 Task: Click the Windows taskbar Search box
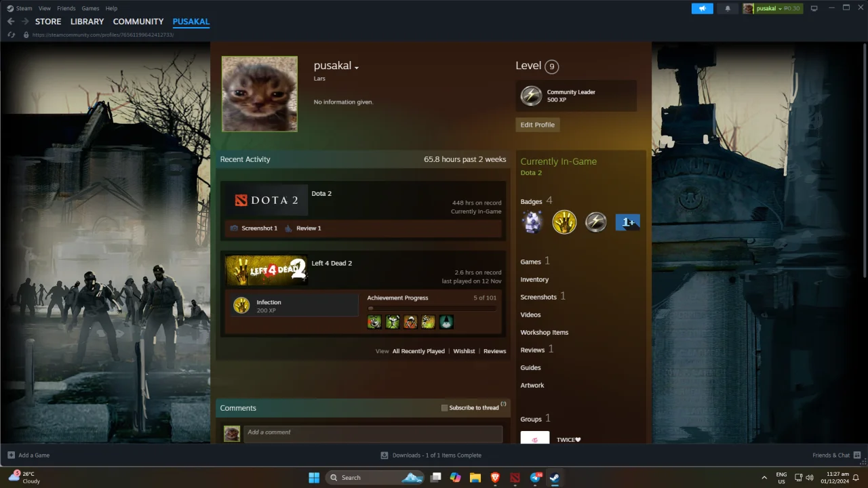click(x=375, y=477)
